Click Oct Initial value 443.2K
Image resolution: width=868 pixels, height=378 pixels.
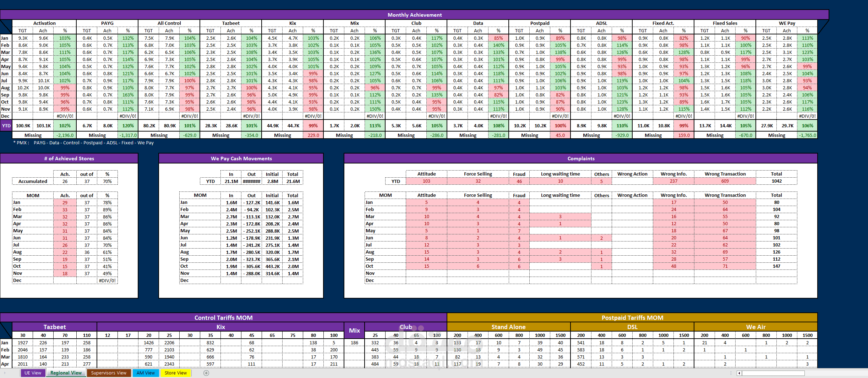(272, 266)
